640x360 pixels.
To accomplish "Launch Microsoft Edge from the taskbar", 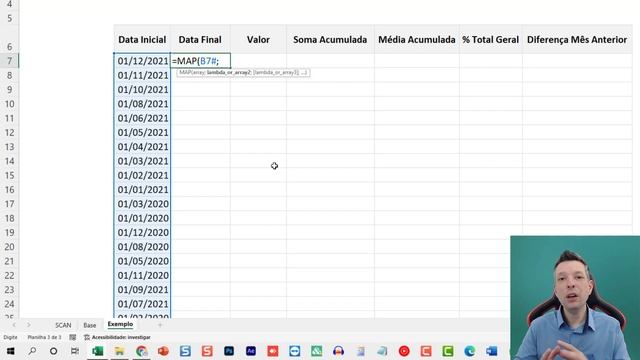I will 470,351.
